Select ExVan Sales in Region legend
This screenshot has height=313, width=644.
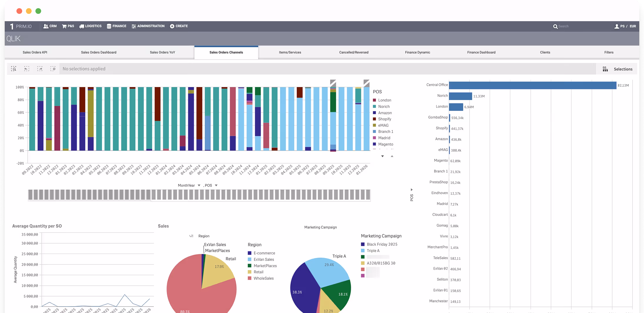pyautogui.click(x=261, y=259)
